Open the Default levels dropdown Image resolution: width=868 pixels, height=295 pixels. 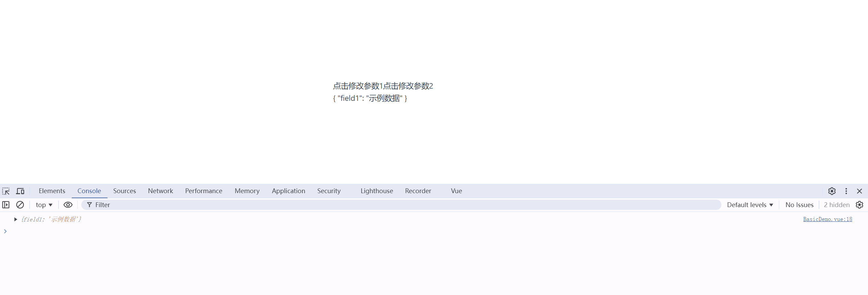coord(750,205)
